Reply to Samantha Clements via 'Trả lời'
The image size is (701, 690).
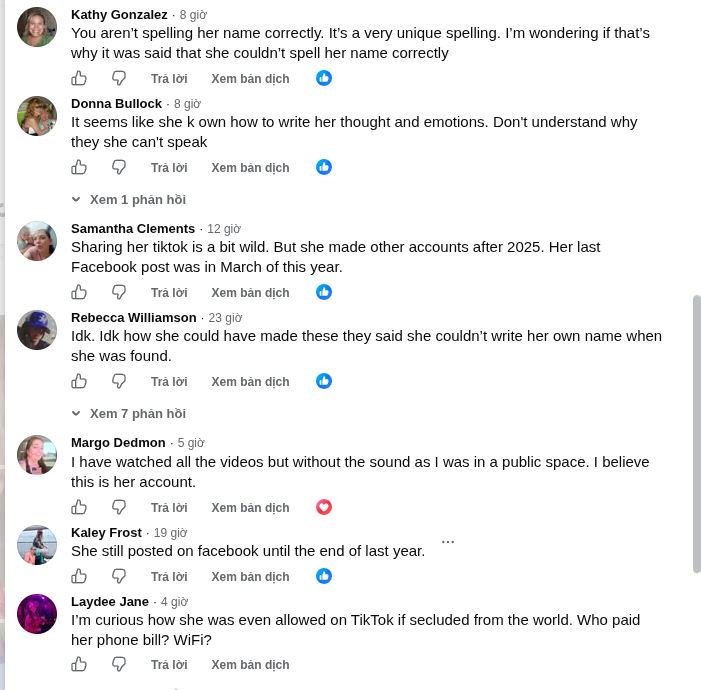[x=169, y=292]
